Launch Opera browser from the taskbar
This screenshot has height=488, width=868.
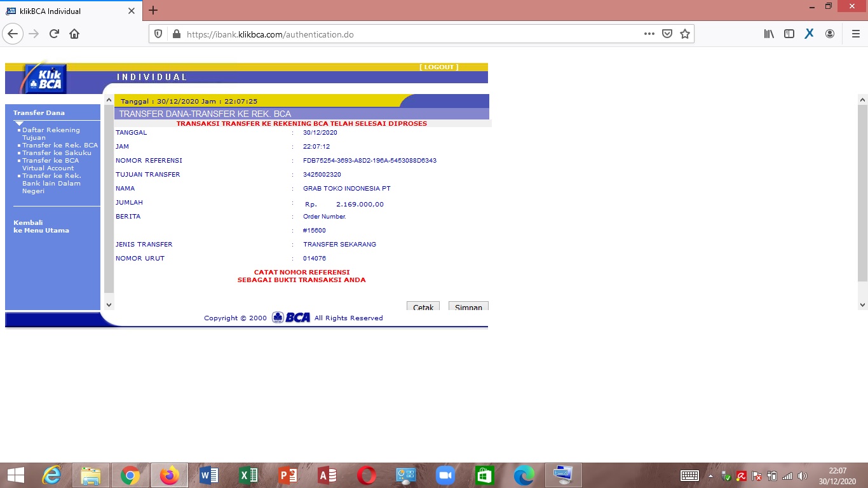pos(367,475)
